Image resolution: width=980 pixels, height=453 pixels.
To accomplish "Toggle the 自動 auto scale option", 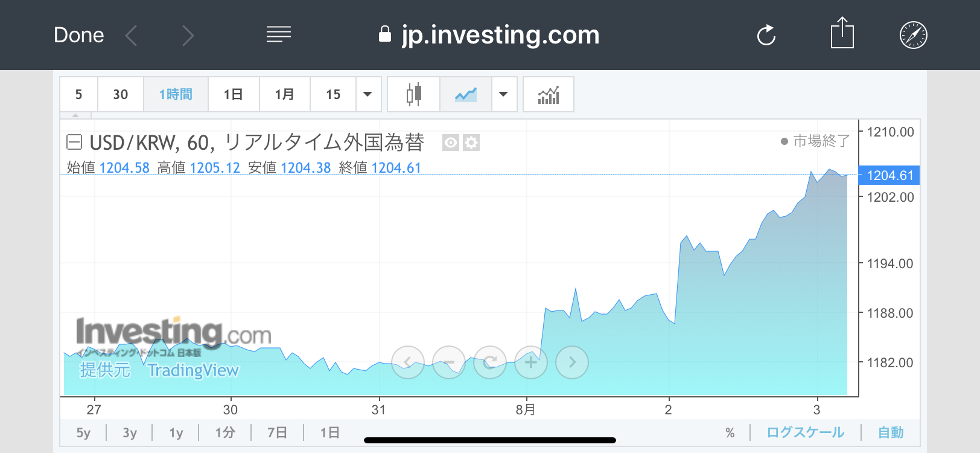I will tap(890, 432).
